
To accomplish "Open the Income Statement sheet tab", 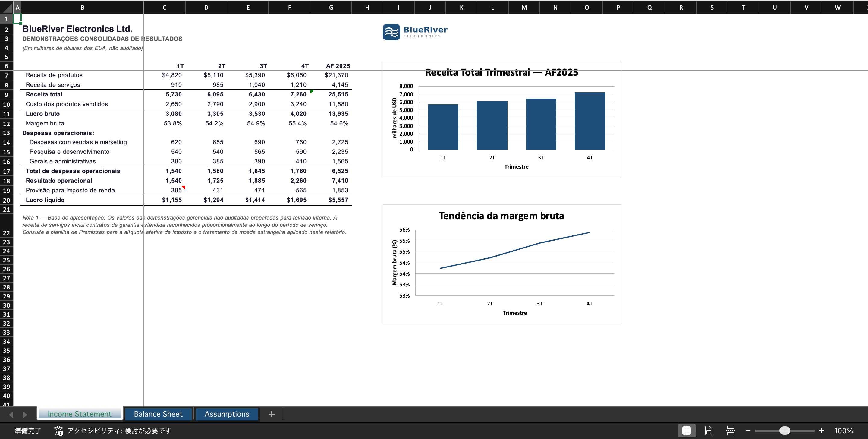I will [x=80, y=414].
